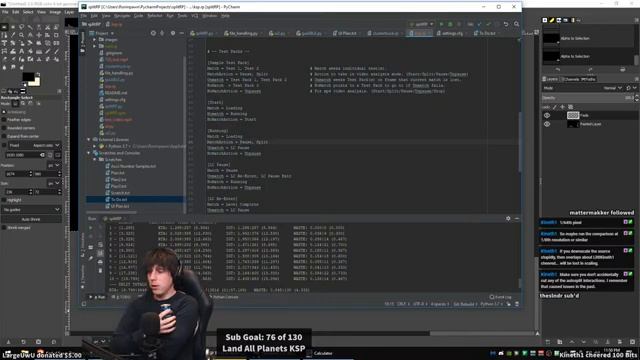Viewport: 640px width, 360px height.
Task: Open PyCharm Refactor menu
Action: point(155,16)
